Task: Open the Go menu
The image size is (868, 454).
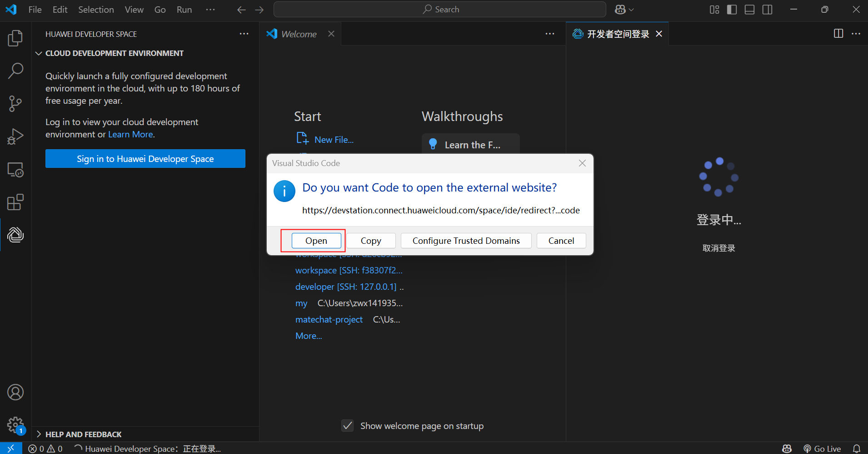Action: click(x=160, y=10)
